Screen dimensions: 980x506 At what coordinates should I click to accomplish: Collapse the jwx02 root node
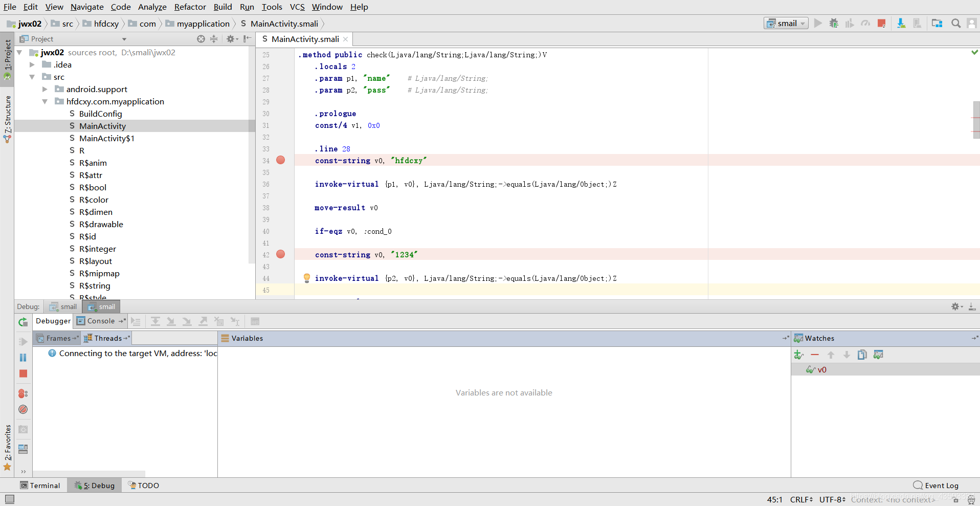click(x=19, y=52)
